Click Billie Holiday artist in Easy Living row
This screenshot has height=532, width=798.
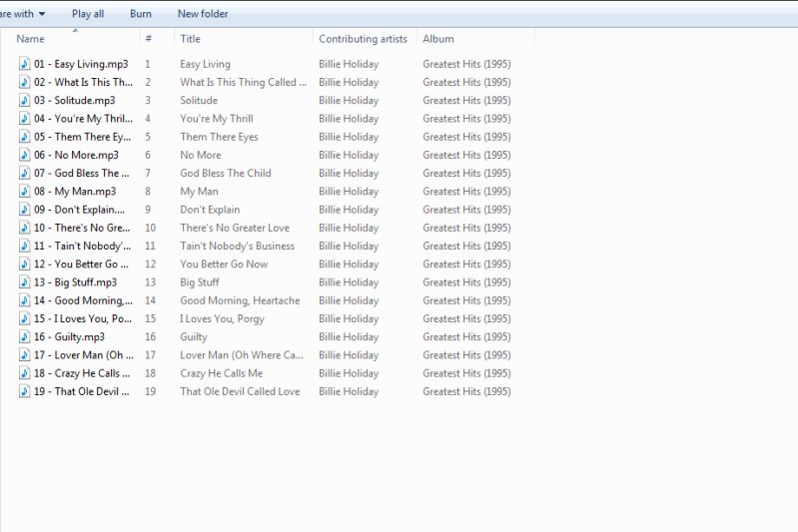pos(349,64)
